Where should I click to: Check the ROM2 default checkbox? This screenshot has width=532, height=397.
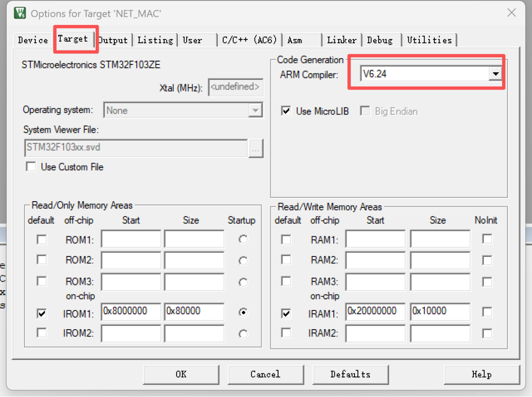42,260
